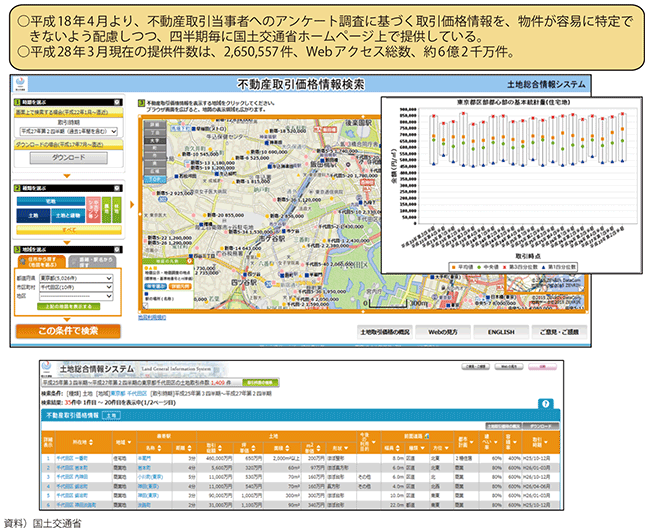Viewport: 649px width, 532px height.
Task: Click the blue 第1四分位数 legend marker
Action: click(543, 267)
